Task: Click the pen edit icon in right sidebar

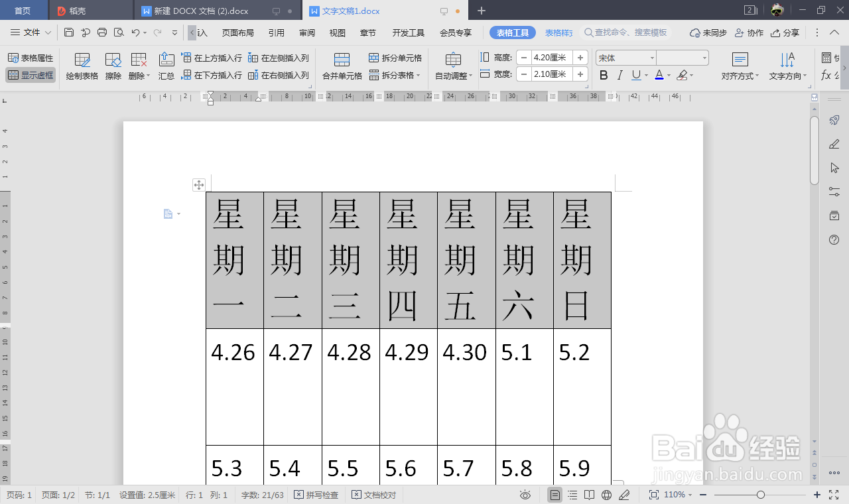Action: (834, 144)
